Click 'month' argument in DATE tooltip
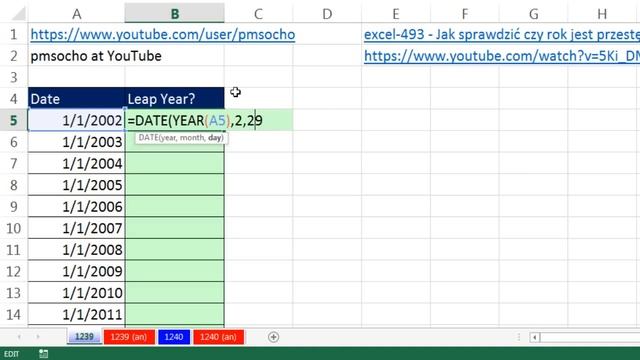Viewport: 640px width, 360px height. [x=192, y=138]
